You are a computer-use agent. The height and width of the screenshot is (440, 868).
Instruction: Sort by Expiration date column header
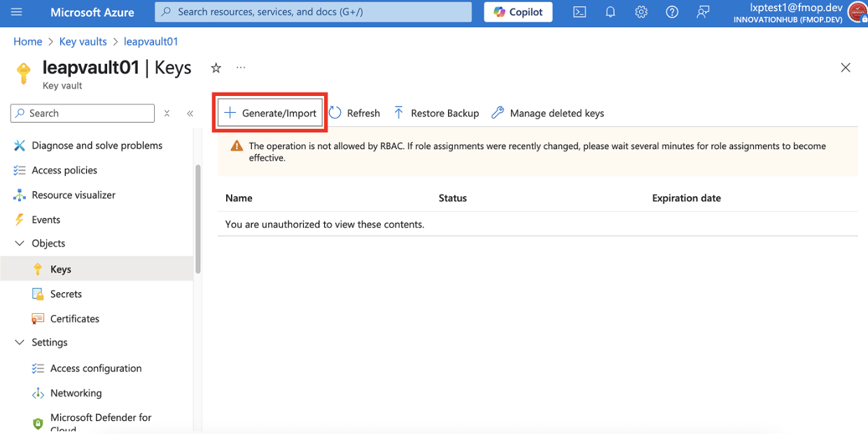(x=686, y=198)
